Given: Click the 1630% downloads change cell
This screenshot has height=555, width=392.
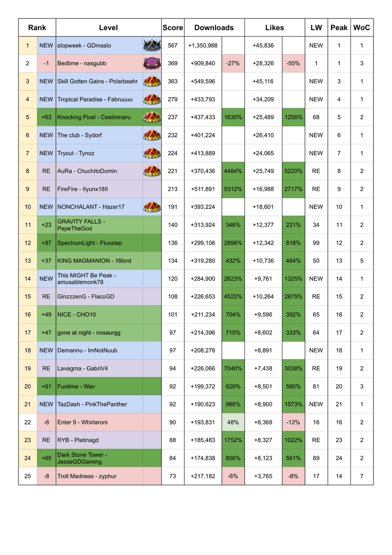Looking at the screenshot, I should coord(233,117).
